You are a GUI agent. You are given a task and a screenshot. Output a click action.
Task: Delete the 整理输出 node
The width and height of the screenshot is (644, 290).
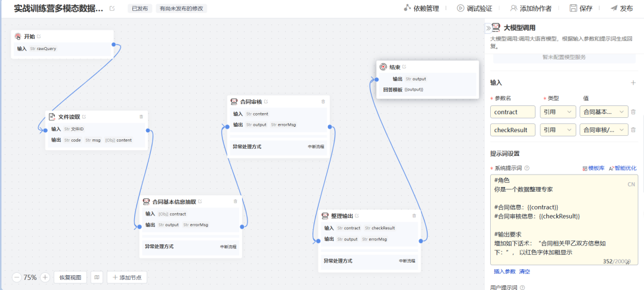click(414, 216)
